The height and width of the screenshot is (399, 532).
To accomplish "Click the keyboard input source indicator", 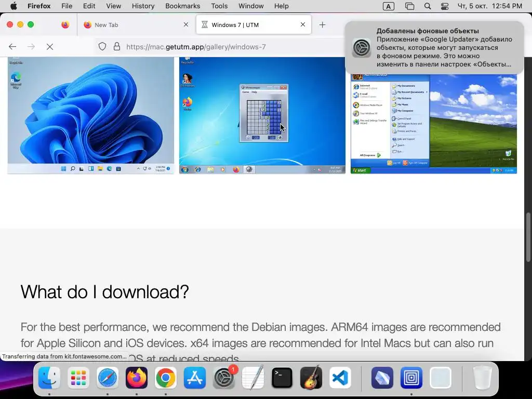I will tap(389, 6).
